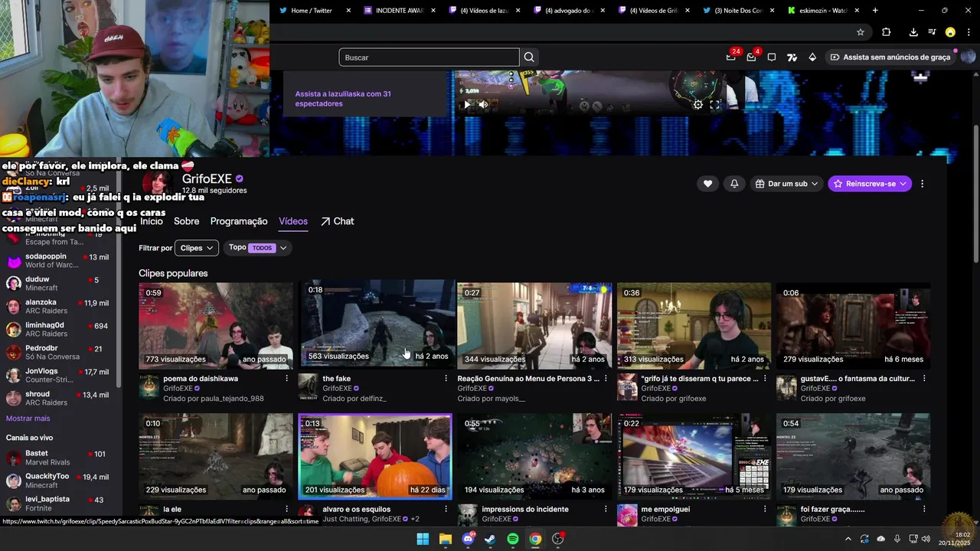
Task: Switch to 'INCIDENTE AWAR' browser tab
Action: pos(400,11)
